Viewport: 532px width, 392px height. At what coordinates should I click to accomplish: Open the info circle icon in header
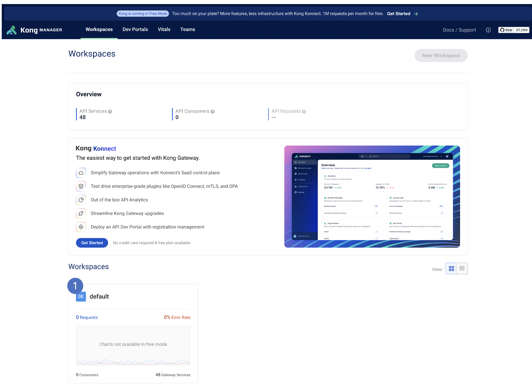(488, 30)
